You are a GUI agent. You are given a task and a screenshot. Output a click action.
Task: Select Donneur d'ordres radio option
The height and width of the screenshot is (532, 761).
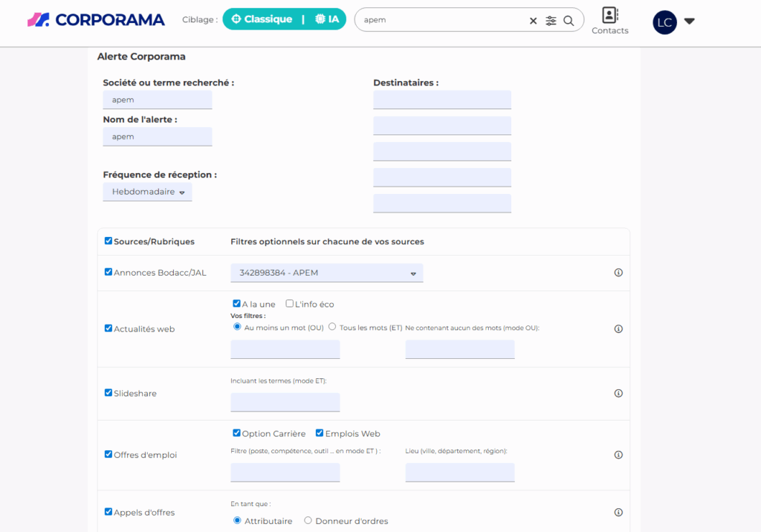pyautogui.click(x=308, y=521)
